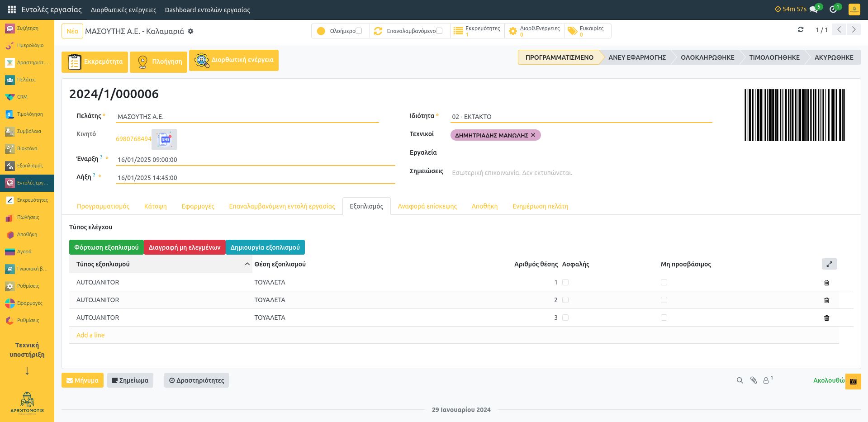
Task: Open Συζήτηση app in sidebar
Action: point(27,28)
